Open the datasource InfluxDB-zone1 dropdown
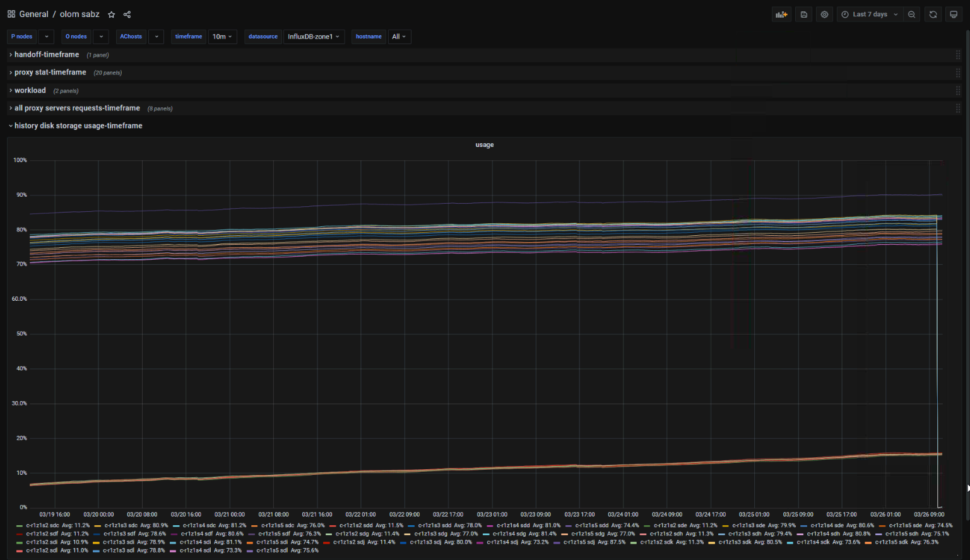This screenshot has width=970, height=560. (x=314, y=37)
